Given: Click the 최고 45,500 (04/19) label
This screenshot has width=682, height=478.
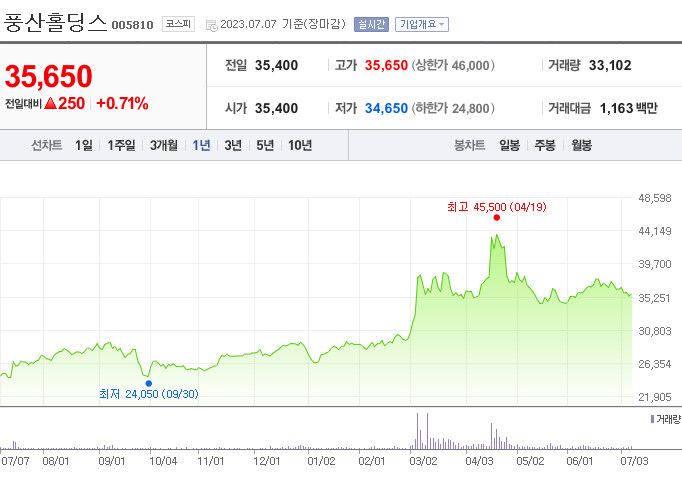Looking at the screenshot, I should (497, 207).
